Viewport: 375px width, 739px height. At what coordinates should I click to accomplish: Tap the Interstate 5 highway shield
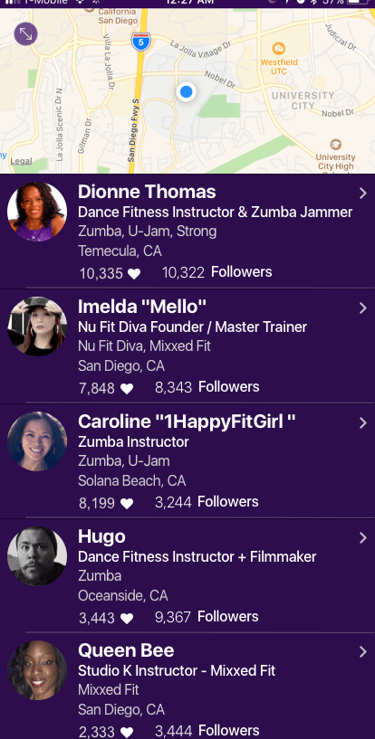(x=141, y=41)
